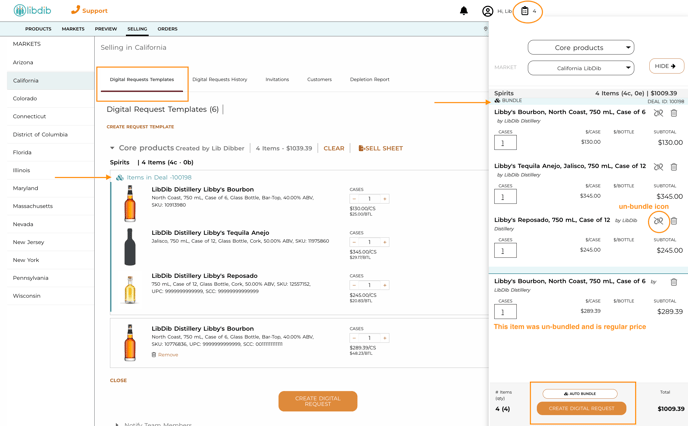Open the Orders menu
This screenshot has width=688, height=426.
[168, 29]
